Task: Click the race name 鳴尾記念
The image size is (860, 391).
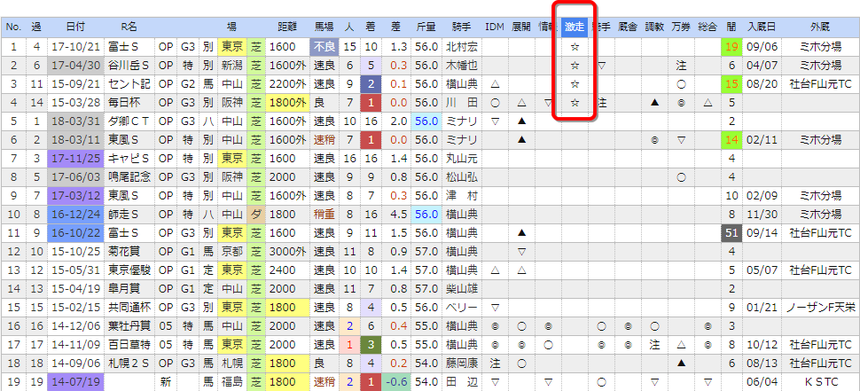Action: click(129, 177)
